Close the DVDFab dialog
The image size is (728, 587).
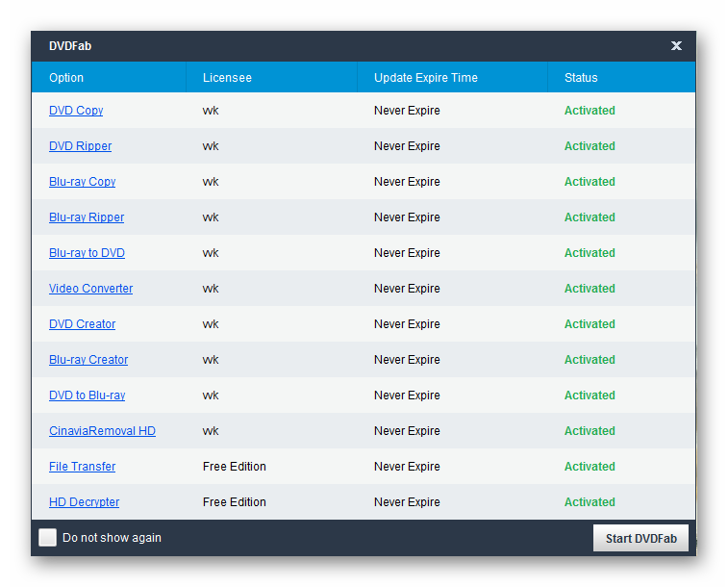point(676,45)
